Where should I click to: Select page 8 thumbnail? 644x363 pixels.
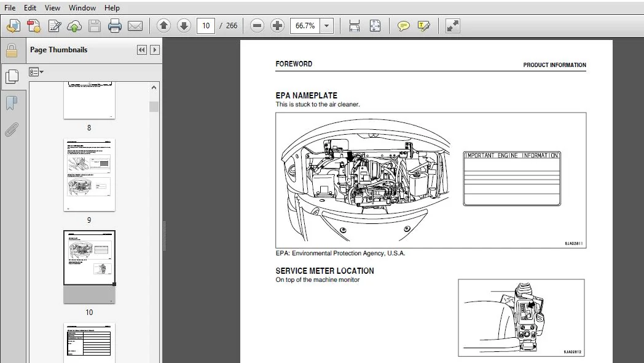point(89,100)
